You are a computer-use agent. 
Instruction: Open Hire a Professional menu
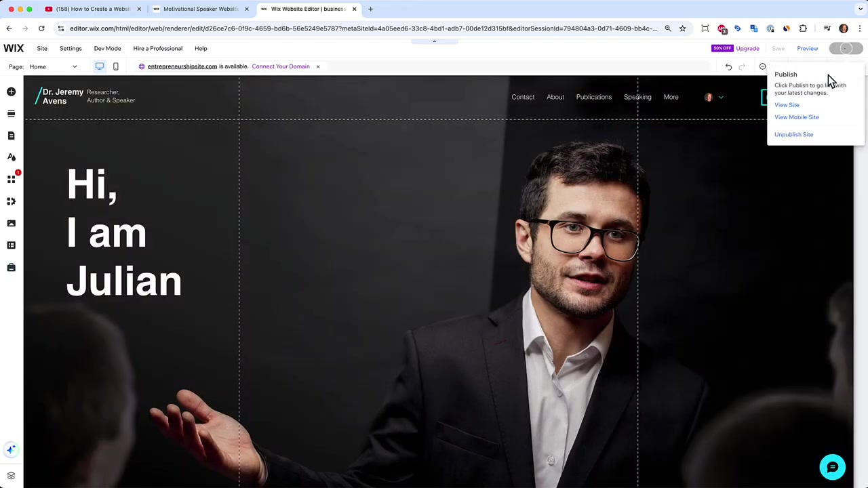tap(157, 48)
